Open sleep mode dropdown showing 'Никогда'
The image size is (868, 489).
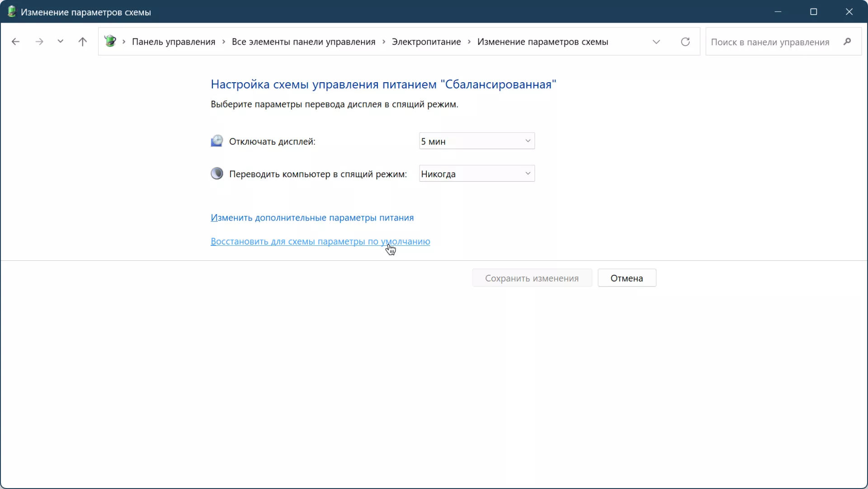(476, 174)
